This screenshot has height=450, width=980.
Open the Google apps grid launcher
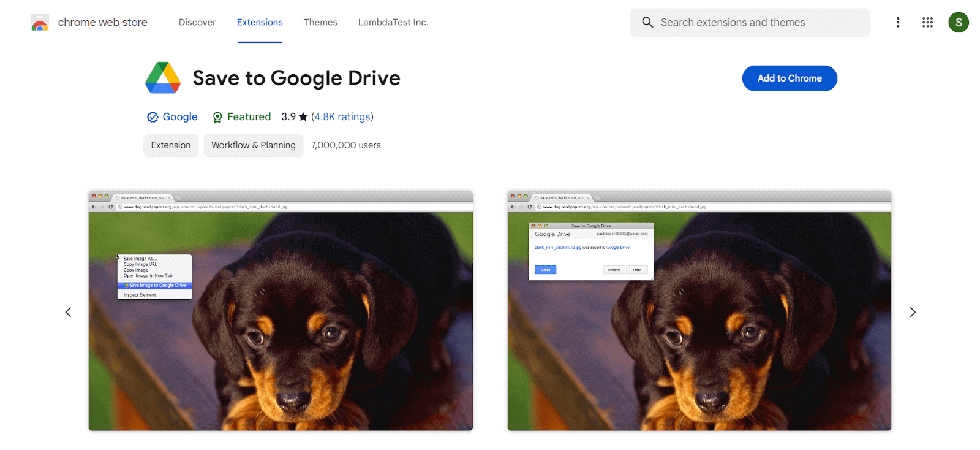click(927, 22)
